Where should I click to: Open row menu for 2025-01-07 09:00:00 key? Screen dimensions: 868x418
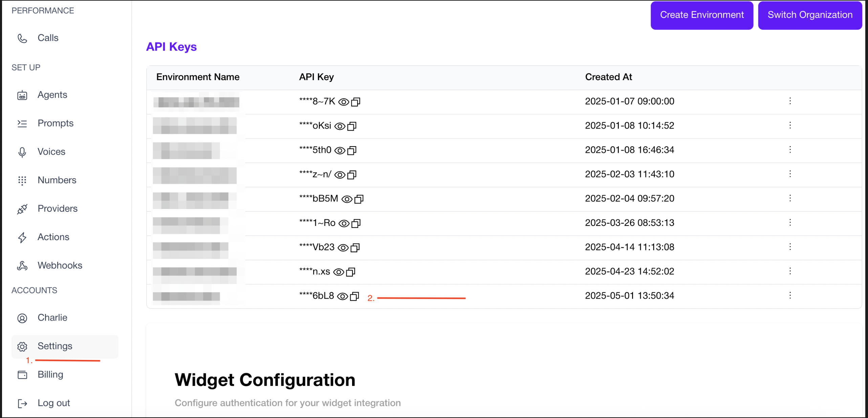click(x=790, y=101)
